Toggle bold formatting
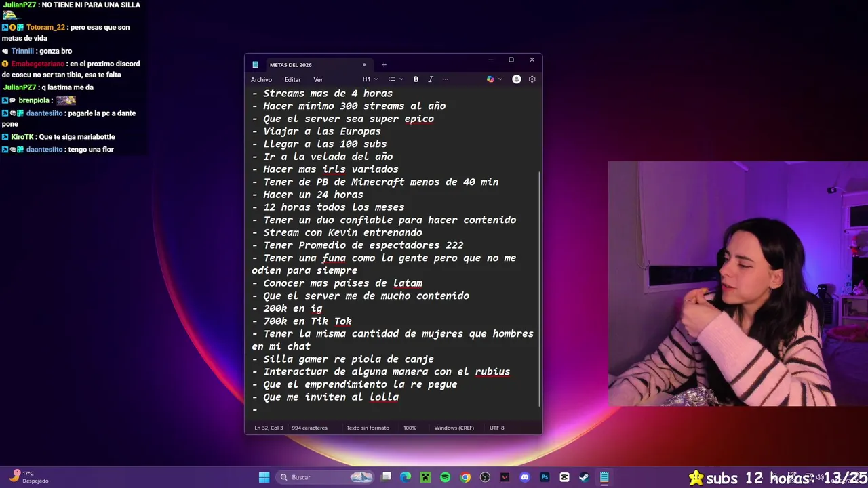868x488 pixels. pos(416,79)
